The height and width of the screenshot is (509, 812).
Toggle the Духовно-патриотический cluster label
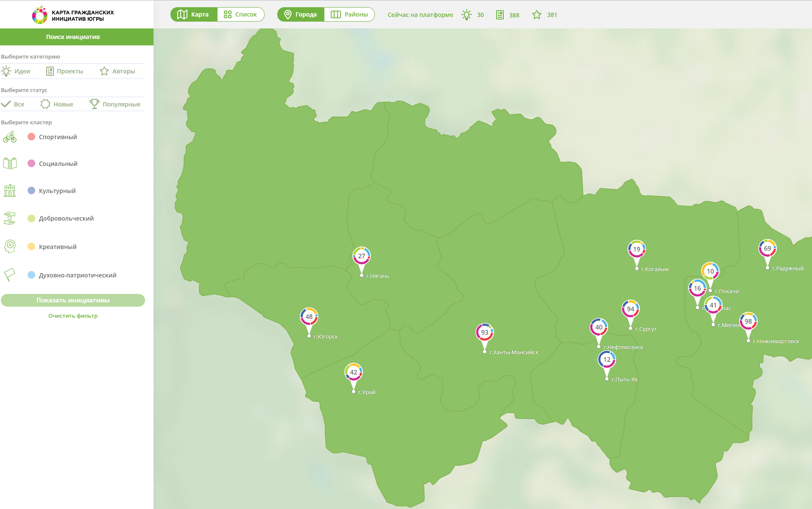pyautogui.click(x=78, y=275)
